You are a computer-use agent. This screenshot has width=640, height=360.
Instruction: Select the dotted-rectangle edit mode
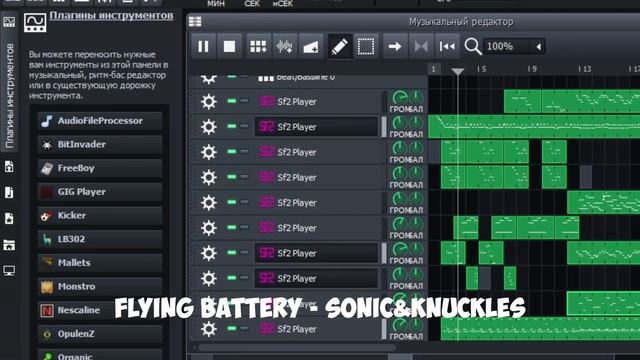[x=366, y=47]
